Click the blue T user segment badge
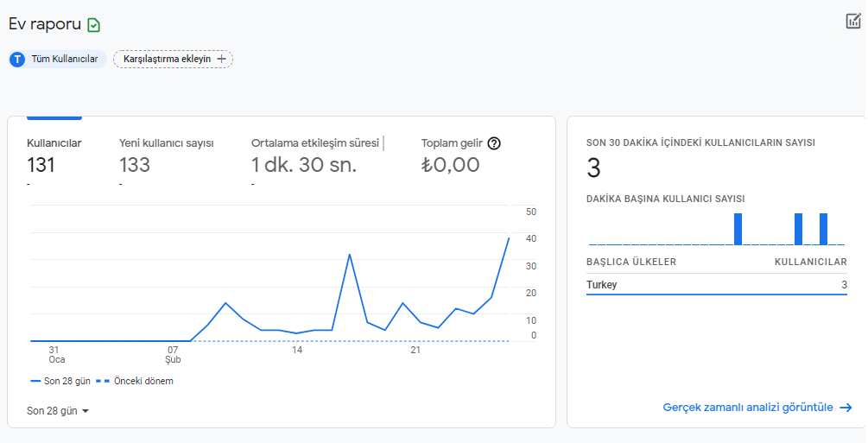Viewport: 868px width, 443px height. click(17, 60)
